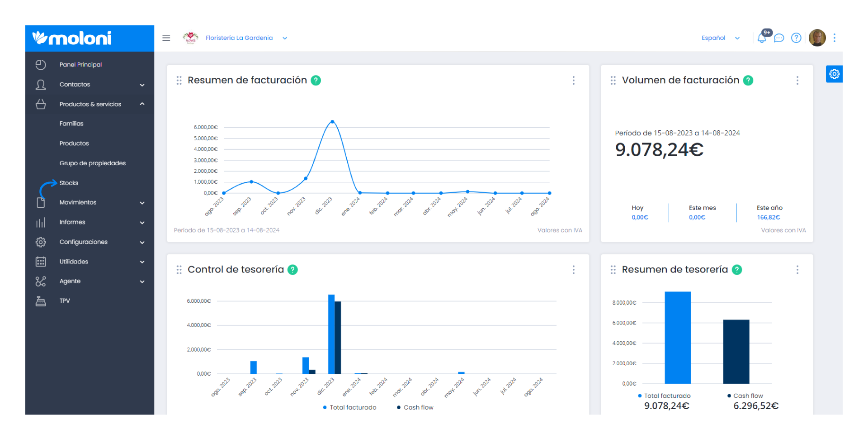The image size is (868, 439).
Task: Click the 6.296,52€ cash flow total
Action: 756,406
